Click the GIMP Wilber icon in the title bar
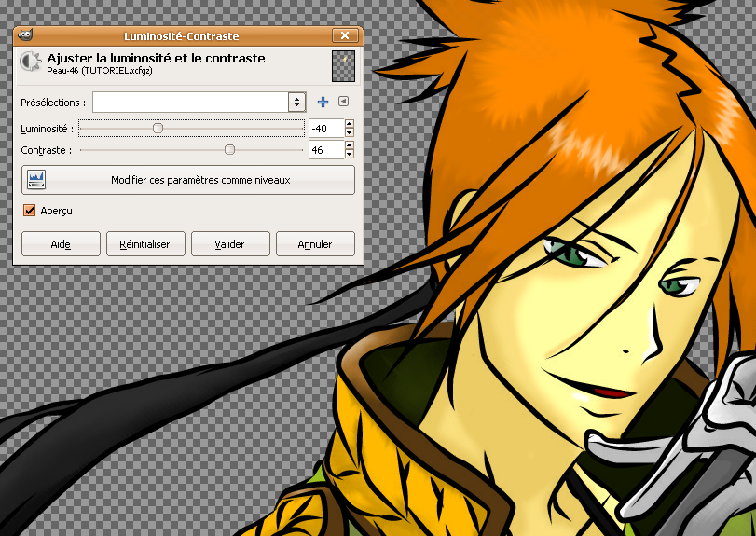 tap(24, 36)
